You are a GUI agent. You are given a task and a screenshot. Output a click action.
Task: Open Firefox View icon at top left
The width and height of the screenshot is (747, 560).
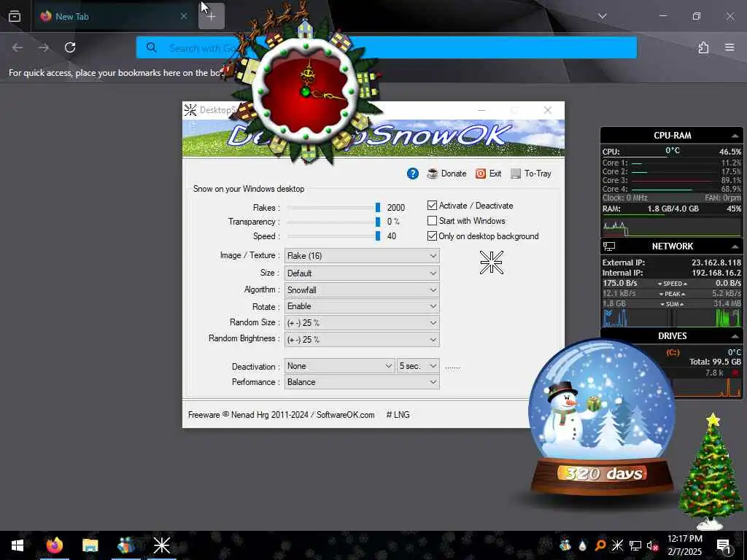click(x=15, y=16)
